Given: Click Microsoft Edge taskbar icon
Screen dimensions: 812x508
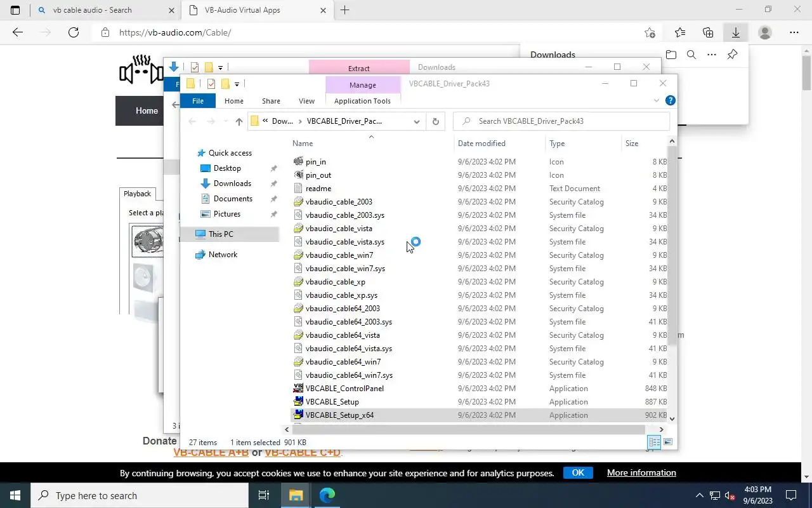Looking at the screenshot, I should [x=327, y=495].
